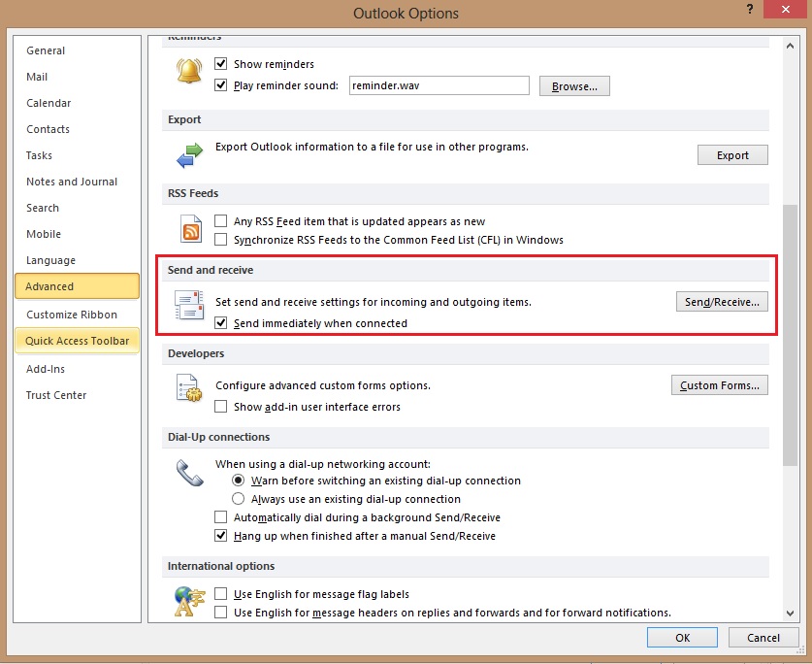Enable Automatically dial during background Send/Receive
Image resolution: width=812 pixels, height=664 pixels.
(x=220, y=516)
